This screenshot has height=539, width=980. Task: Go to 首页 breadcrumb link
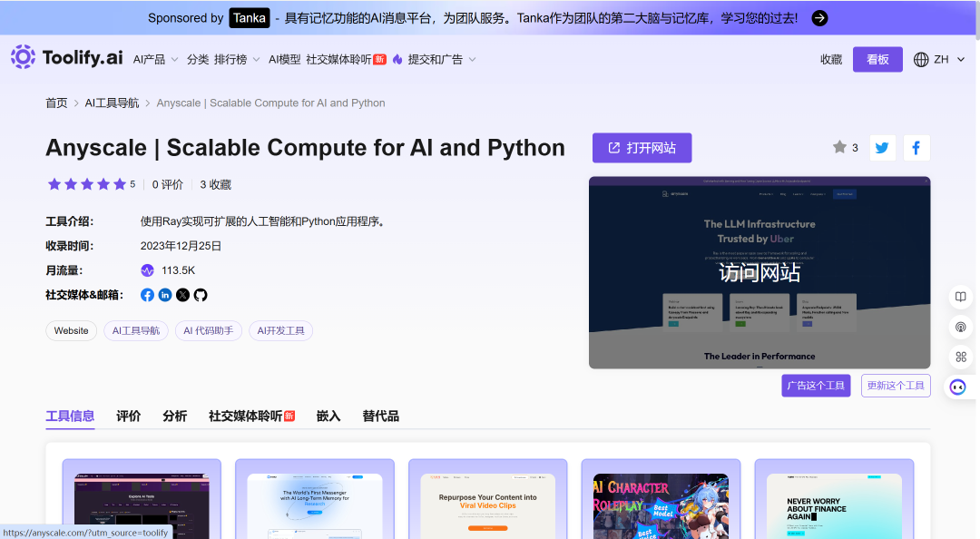point(56,103)
